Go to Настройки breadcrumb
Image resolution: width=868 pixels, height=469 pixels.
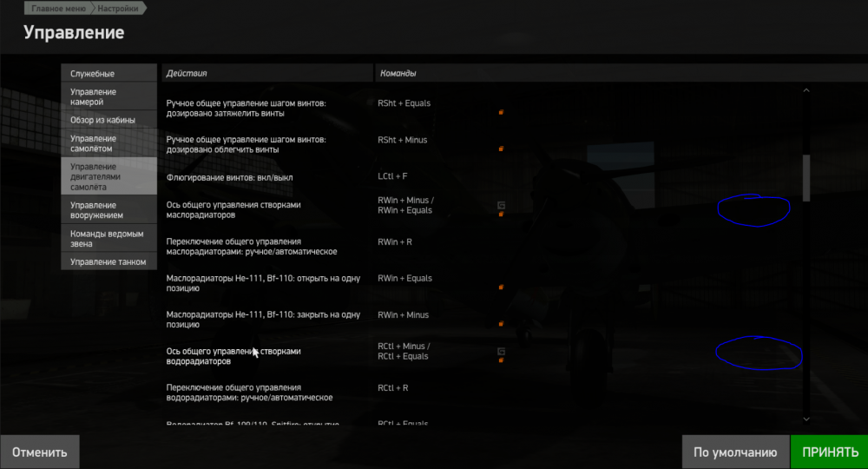[118, 9]
